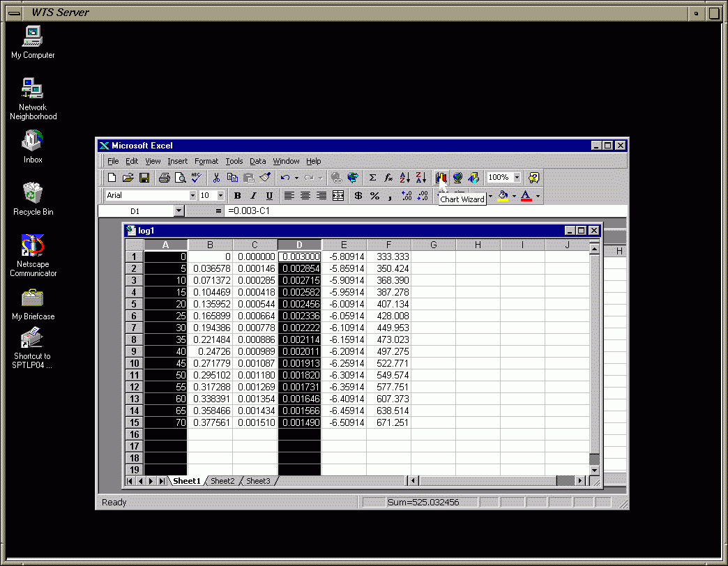Click the Merge and Center icon

pyautogui.click(x=338, y=196)
